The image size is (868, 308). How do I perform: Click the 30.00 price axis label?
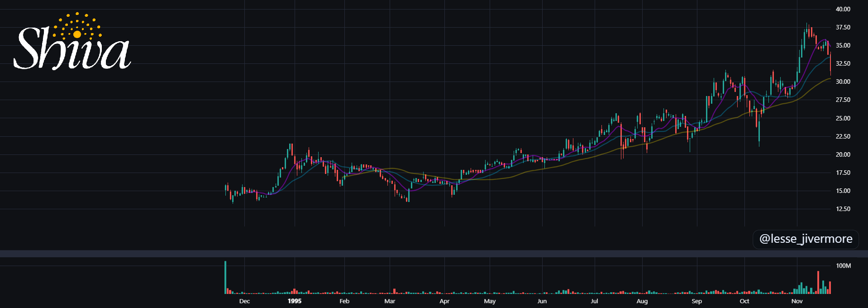click(843, 82)
